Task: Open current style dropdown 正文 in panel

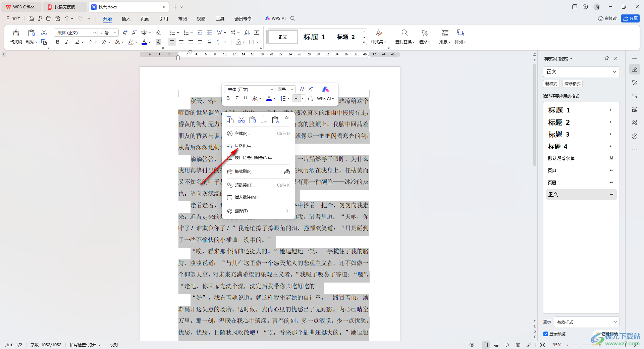Action: (x=581, y=72)
